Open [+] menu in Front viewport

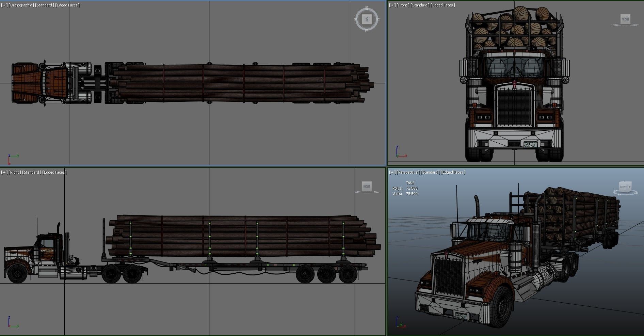coord(392,5)
